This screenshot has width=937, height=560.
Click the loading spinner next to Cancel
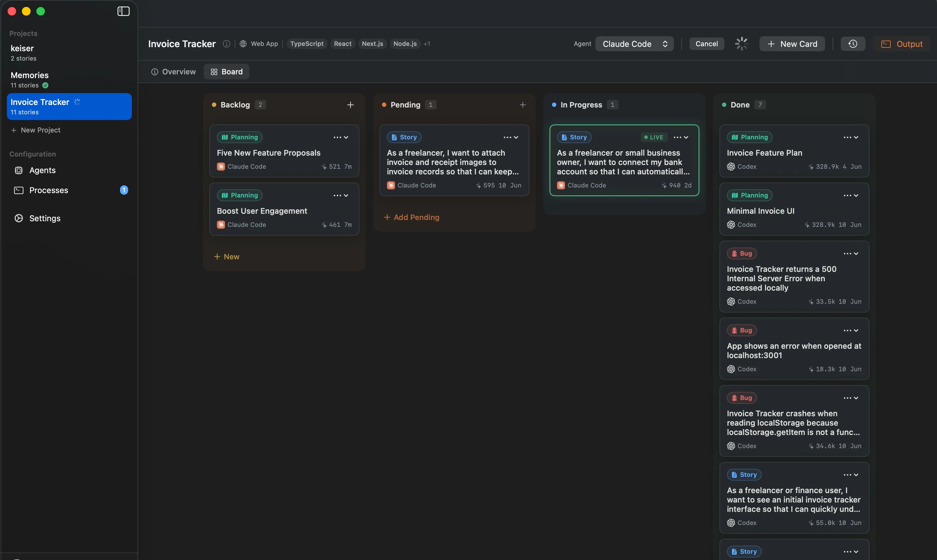(x=742, y=44)
